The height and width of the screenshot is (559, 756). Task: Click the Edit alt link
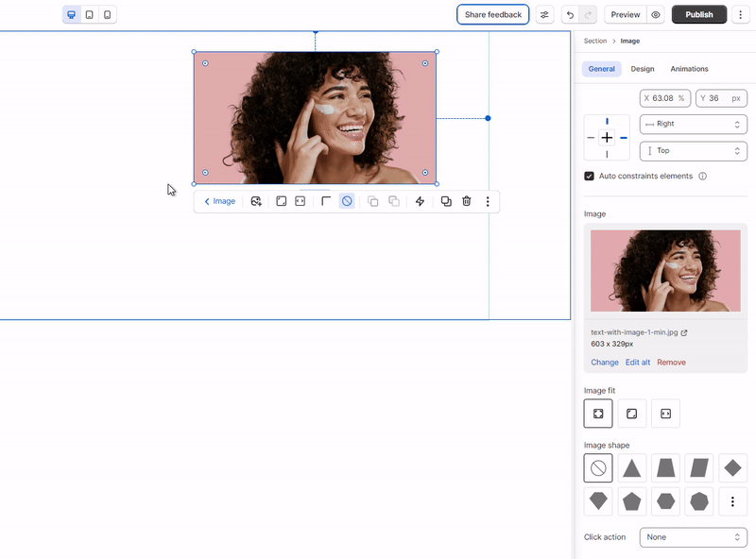tap(638, 363)
